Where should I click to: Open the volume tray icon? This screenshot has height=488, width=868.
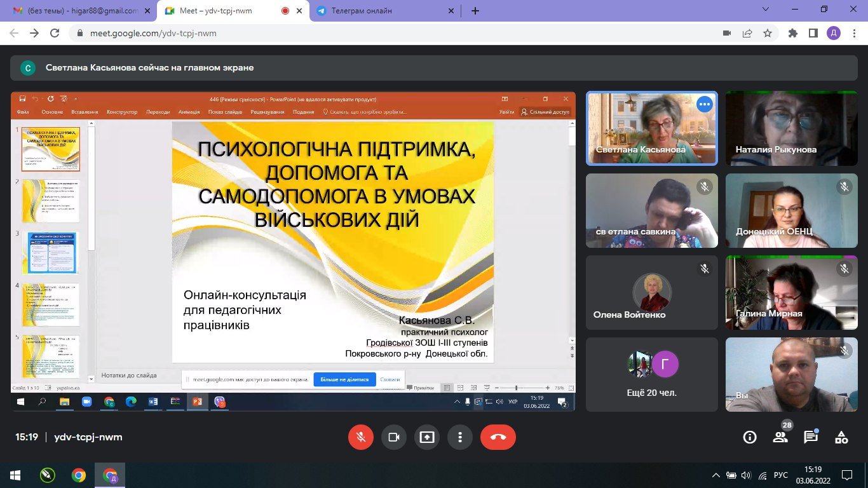tap(745, 475)
